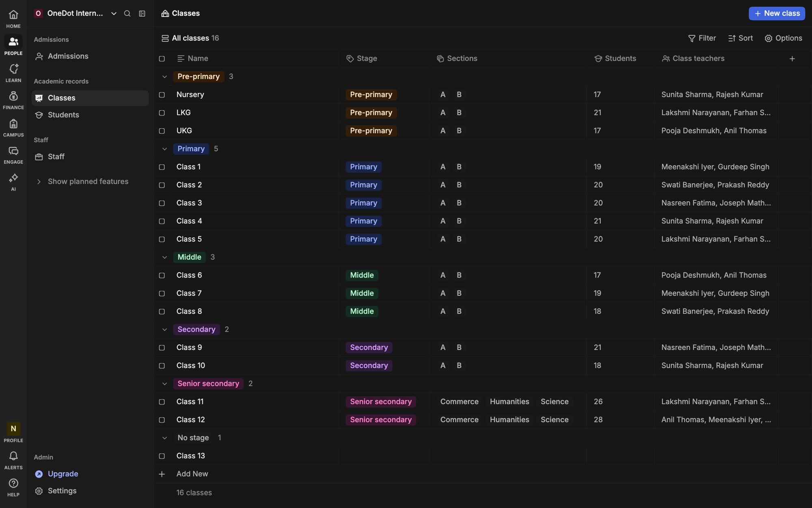Screen dimensions: 812x508
Task: Collapse the Senior secondary group
Action: pyautogui.click(x=164, y=384)
